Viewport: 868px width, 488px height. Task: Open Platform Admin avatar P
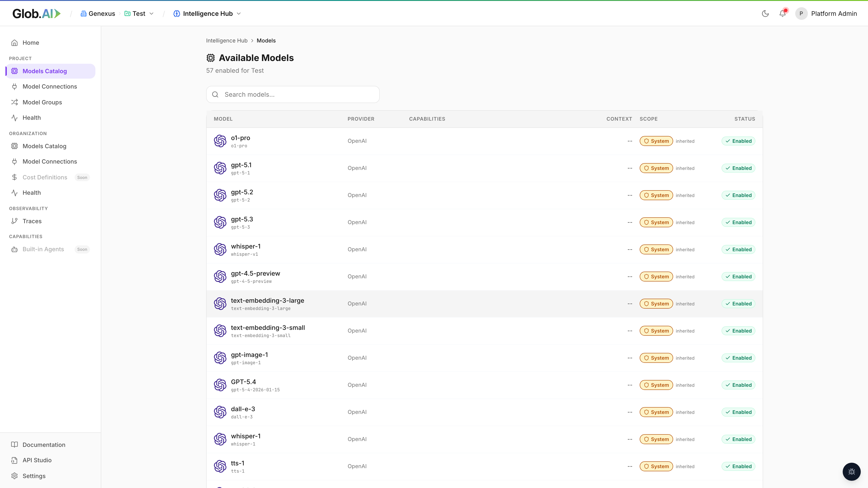pyautogui.click(x=801, y=14)
